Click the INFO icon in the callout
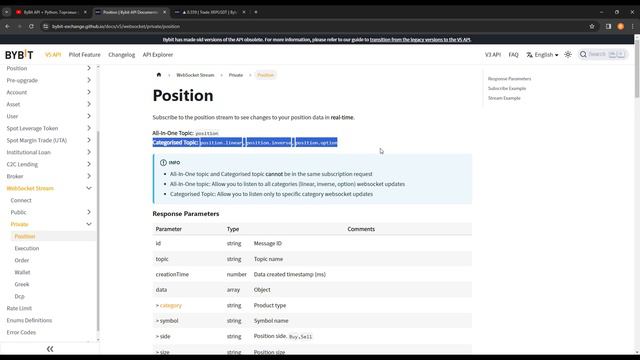Viewport: 640px width, 360px height. click(x=163, y=162)
